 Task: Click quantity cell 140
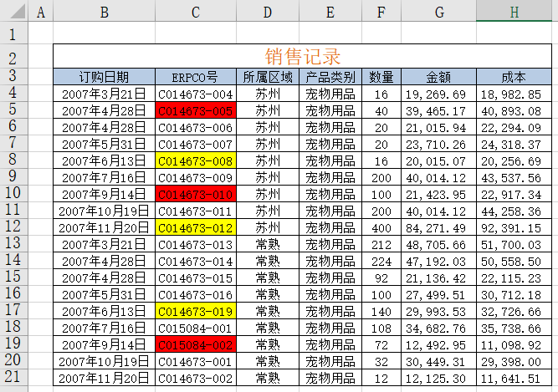(381, 311)
